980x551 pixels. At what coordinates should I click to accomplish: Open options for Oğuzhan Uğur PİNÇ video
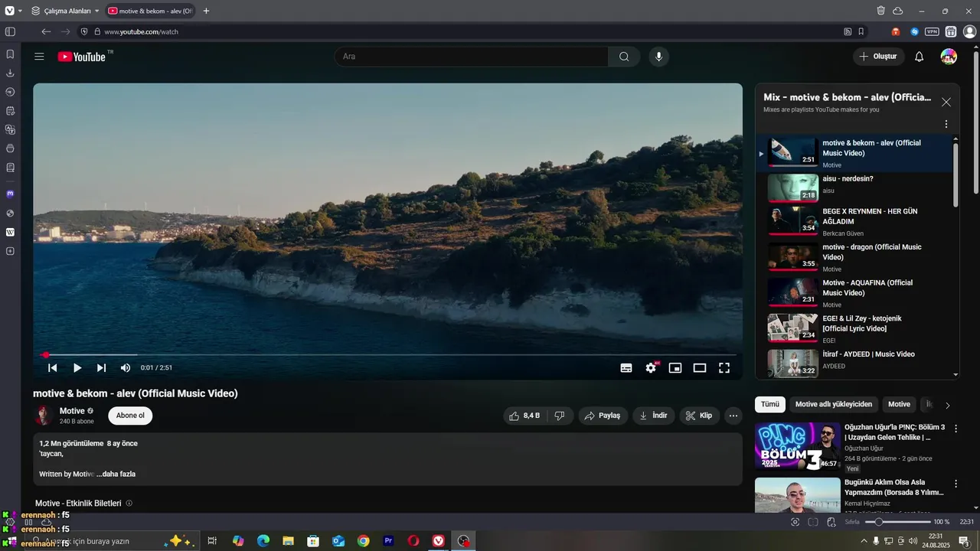955,429
